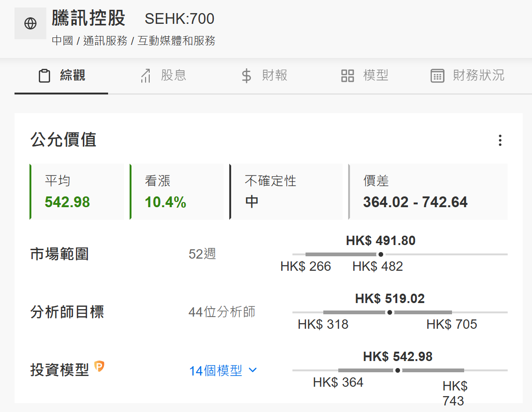Click the 44位分析師 text
This screenshot has width=532, height=412.
(222, 312)
